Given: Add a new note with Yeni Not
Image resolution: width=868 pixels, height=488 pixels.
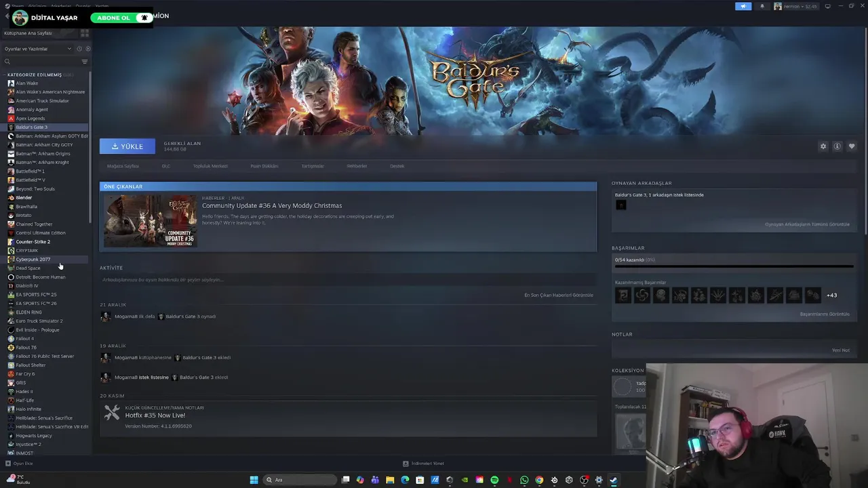Looking at the screenshot, I should coord(841,350).
